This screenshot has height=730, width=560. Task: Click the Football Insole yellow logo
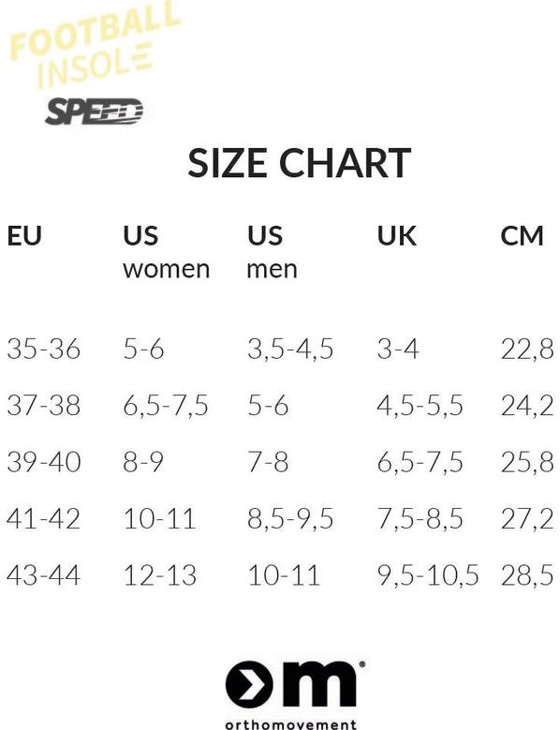tap(94, 44)
